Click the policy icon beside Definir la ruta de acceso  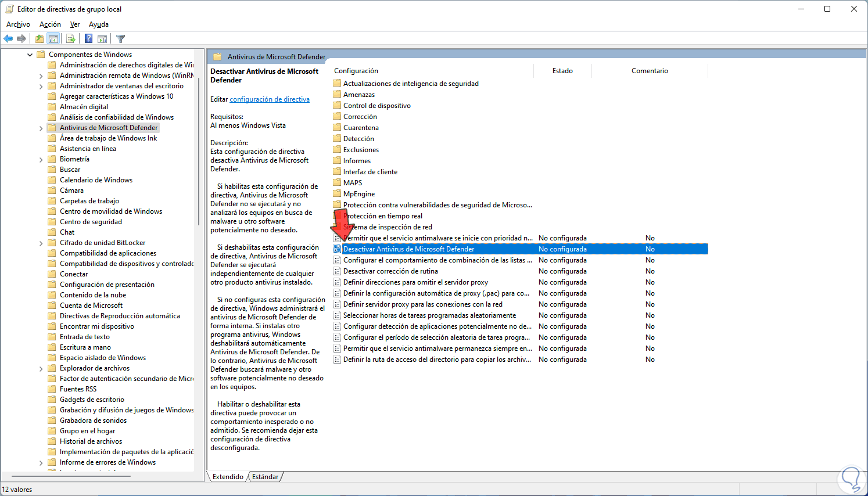(x=337, y=360)
